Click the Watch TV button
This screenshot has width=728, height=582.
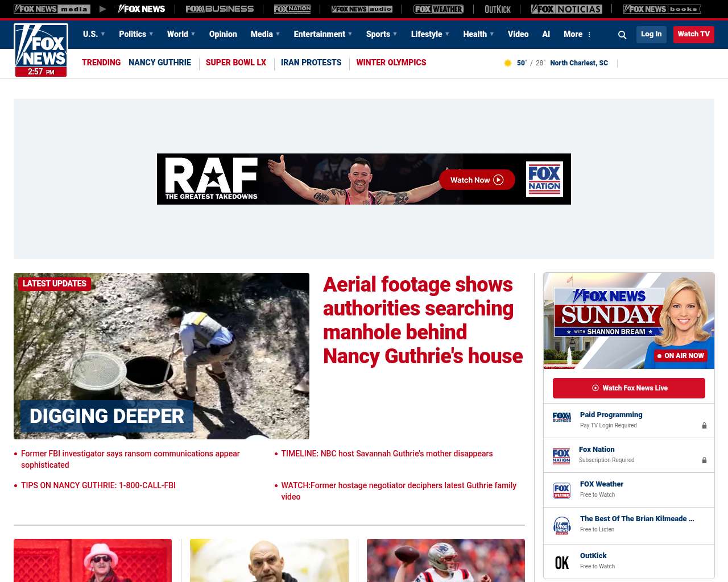coord(693,34)
